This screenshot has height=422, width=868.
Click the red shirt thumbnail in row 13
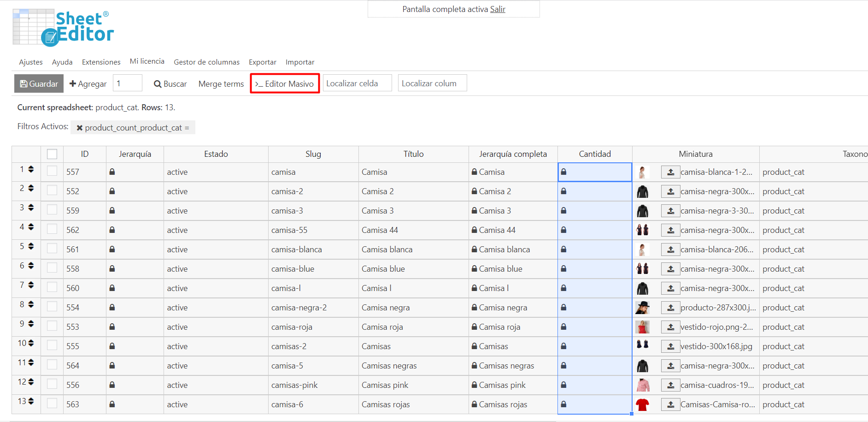642,404
